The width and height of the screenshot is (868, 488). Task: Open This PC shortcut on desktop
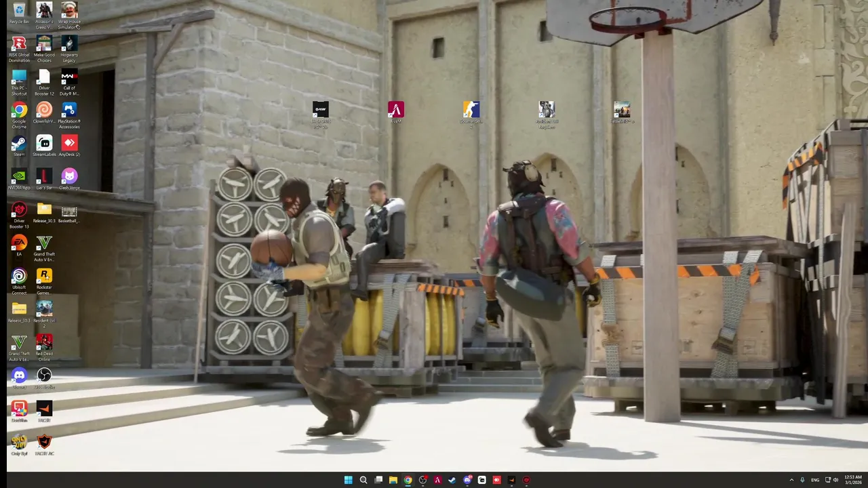19,83
